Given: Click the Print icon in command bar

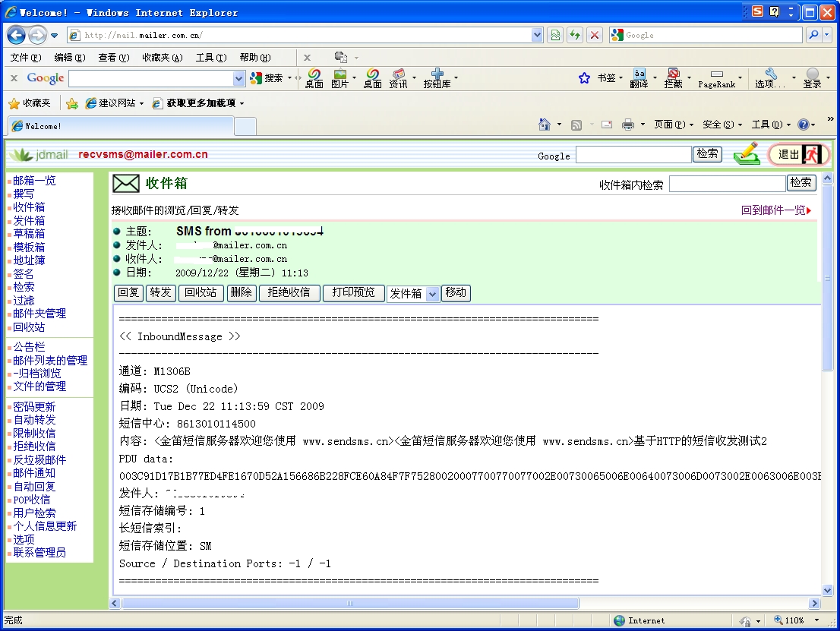Looking at the screenshot, I should [x=627, y=125].
